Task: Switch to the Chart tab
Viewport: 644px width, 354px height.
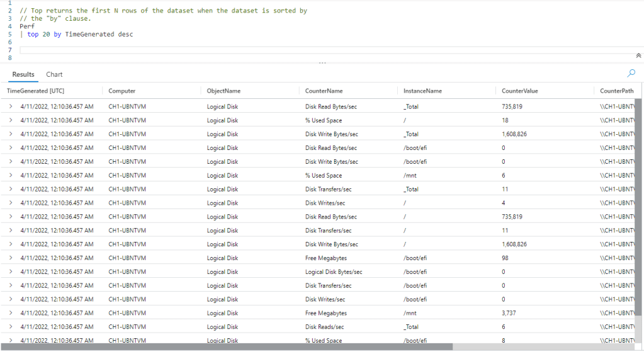Action: (x=54, y=74)
